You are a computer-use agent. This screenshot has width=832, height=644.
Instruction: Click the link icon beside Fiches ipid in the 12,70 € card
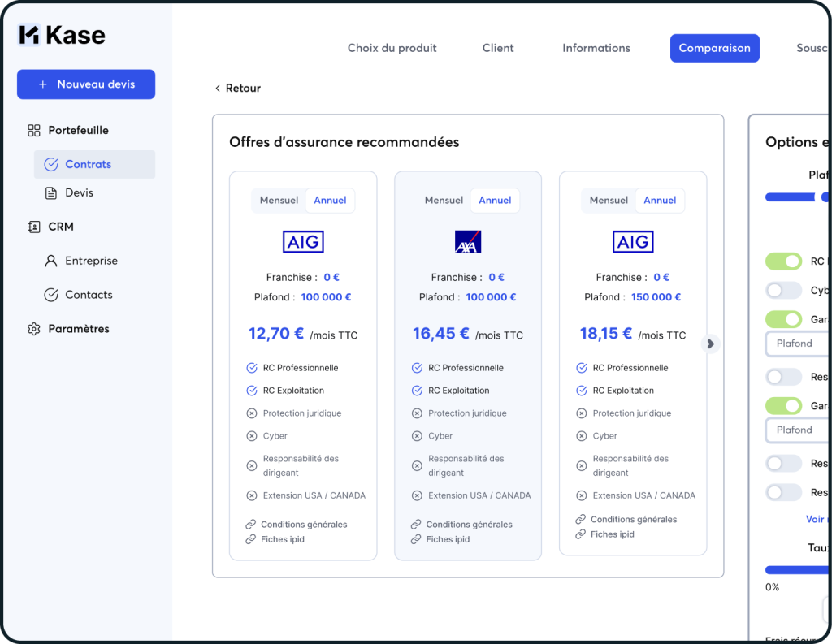click(251, 539)
